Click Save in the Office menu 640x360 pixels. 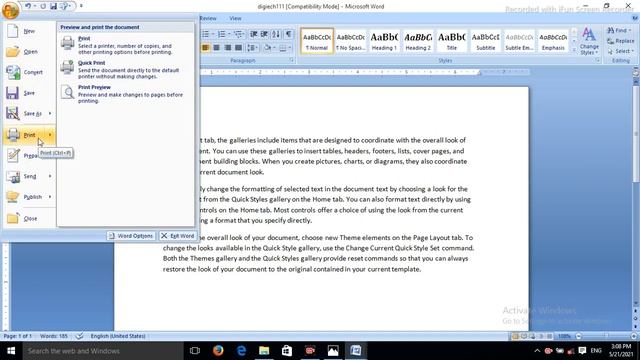coord(29,93)
